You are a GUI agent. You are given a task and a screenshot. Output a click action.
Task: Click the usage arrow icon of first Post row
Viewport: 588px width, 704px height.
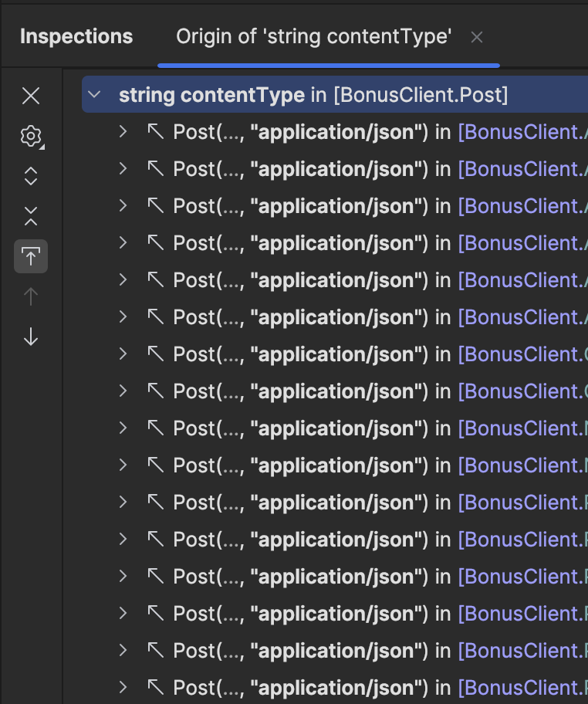156,132
